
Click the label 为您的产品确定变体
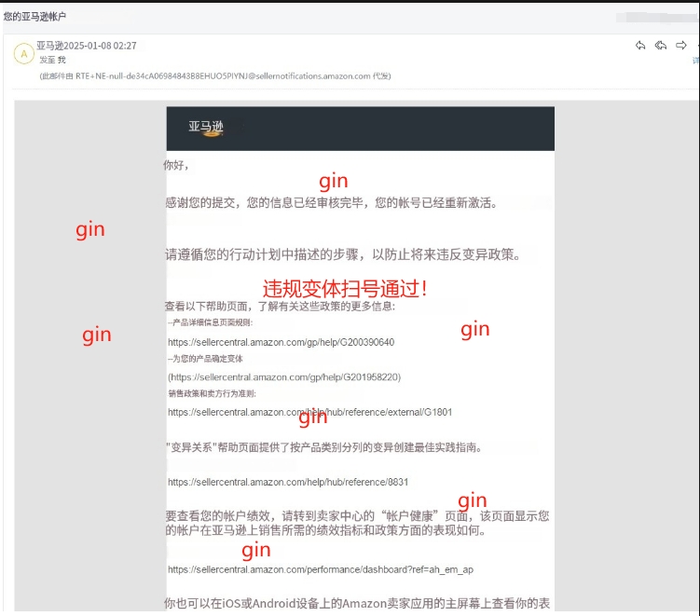point(205,359)
